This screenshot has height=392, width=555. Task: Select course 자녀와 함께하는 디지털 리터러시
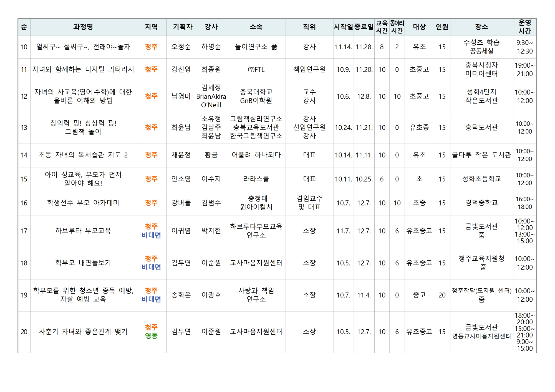pyautogui.click(x=83, y=69)
